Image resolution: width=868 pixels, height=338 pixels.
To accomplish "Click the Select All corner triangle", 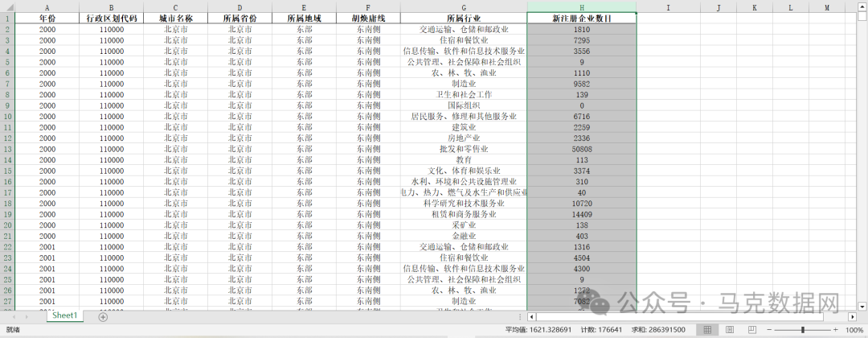I will 7,8.
